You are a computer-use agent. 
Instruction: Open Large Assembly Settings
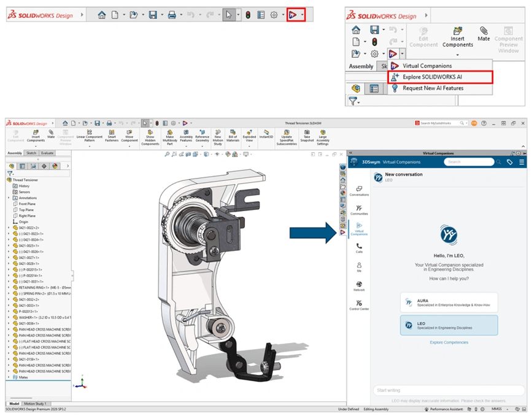pyautogui.click(x=323, y=137)
